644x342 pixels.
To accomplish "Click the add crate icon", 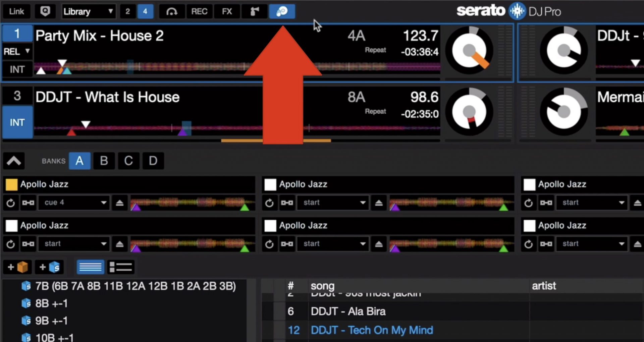I will (17, 267).
